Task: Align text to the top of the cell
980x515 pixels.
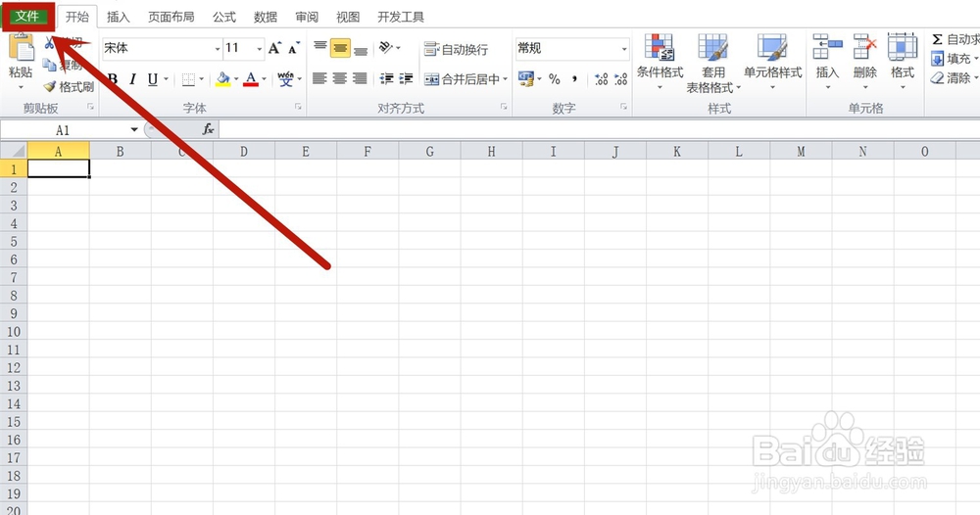Action: click(x=320, y=48)
